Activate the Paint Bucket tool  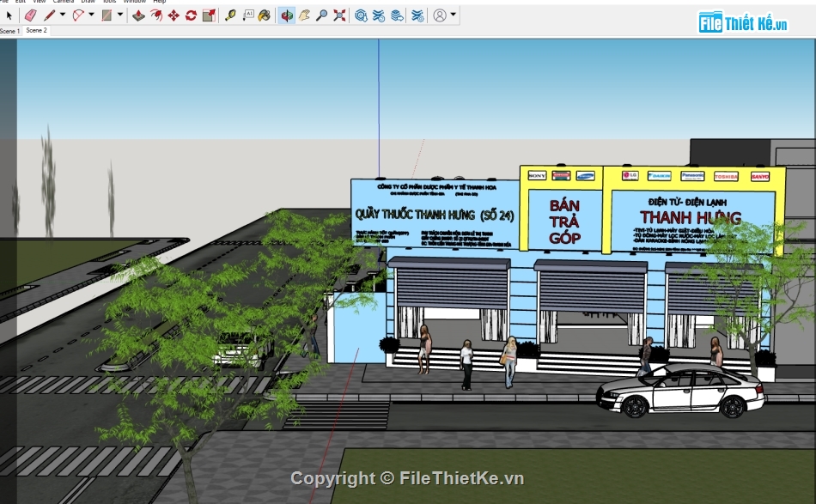(265, 15)
